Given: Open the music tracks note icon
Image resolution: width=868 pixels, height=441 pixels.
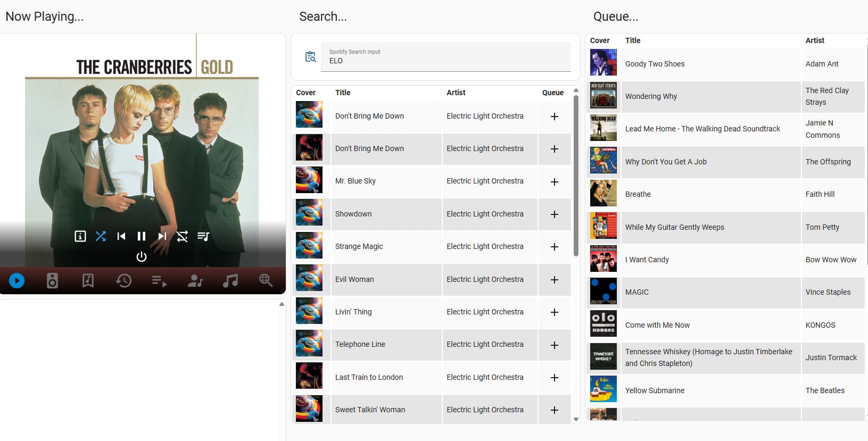Looking at the screenshot, I should coord(230,280).
